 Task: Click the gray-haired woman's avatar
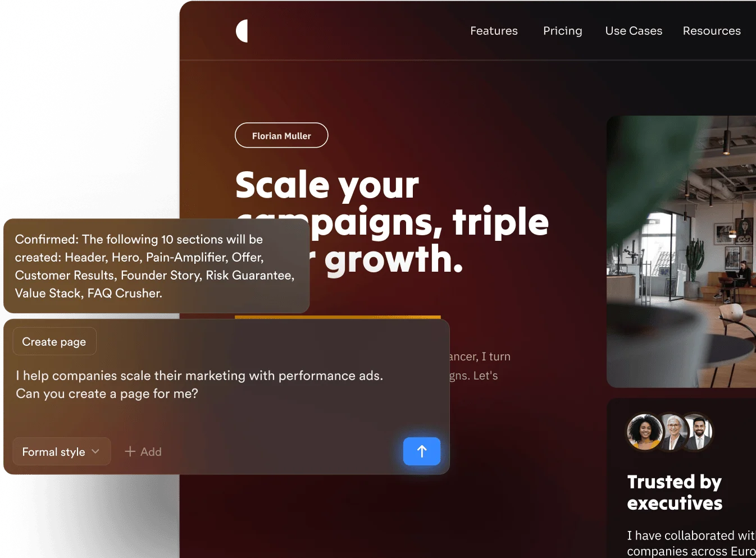[x=673, y=432]
